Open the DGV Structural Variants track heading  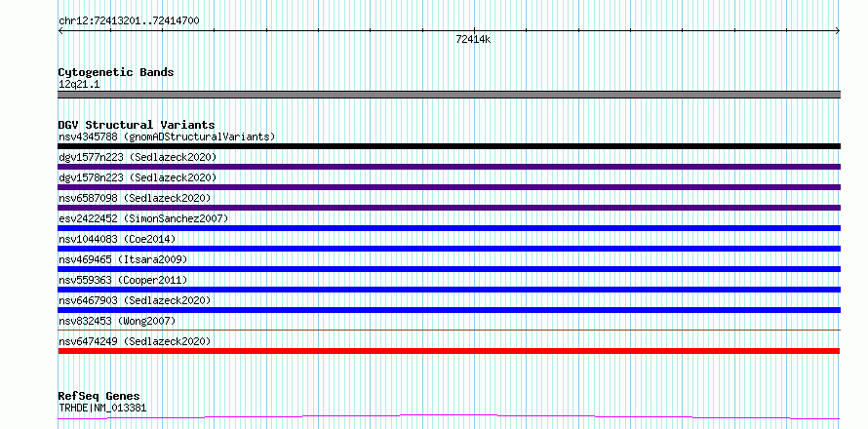click(137, 125)
